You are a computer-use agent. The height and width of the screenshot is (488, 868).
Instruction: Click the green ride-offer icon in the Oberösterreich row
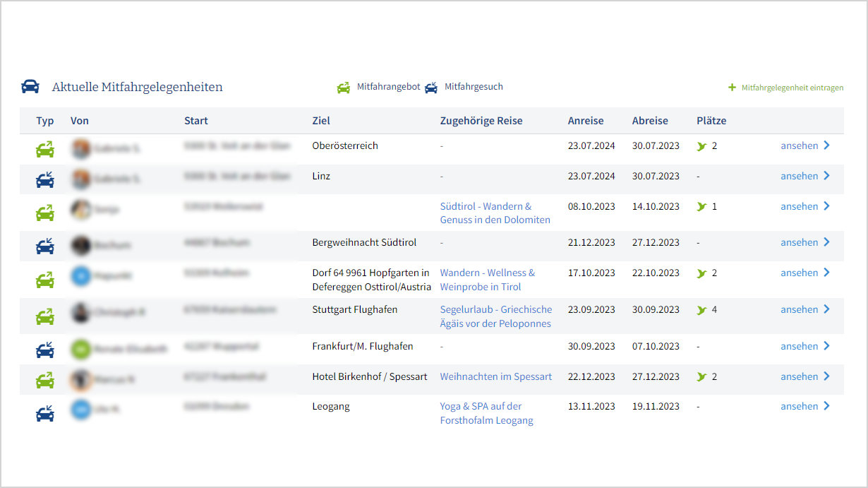coord(45,150)
